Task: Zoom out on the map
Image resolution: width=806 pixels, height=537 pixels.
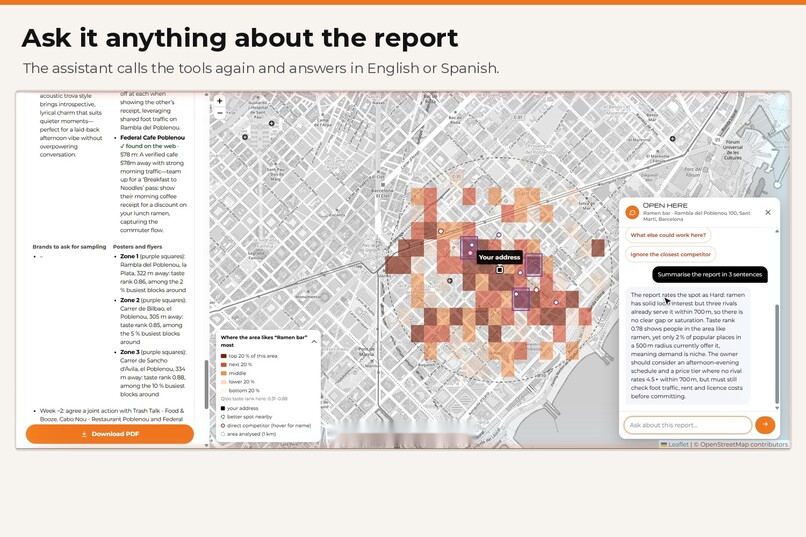Action: tap(219, 113)
